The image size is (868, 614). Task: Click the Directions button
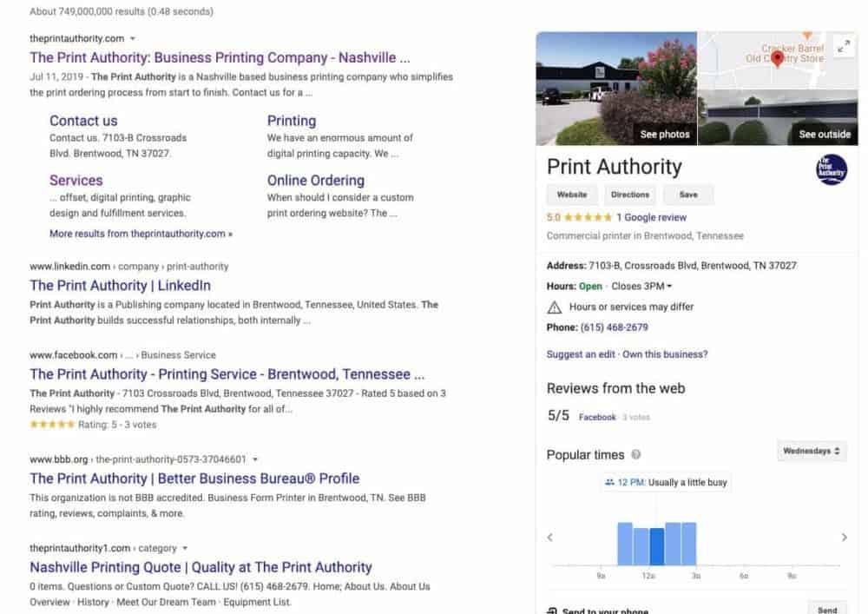pyautogui.click(x=629, y=195)
